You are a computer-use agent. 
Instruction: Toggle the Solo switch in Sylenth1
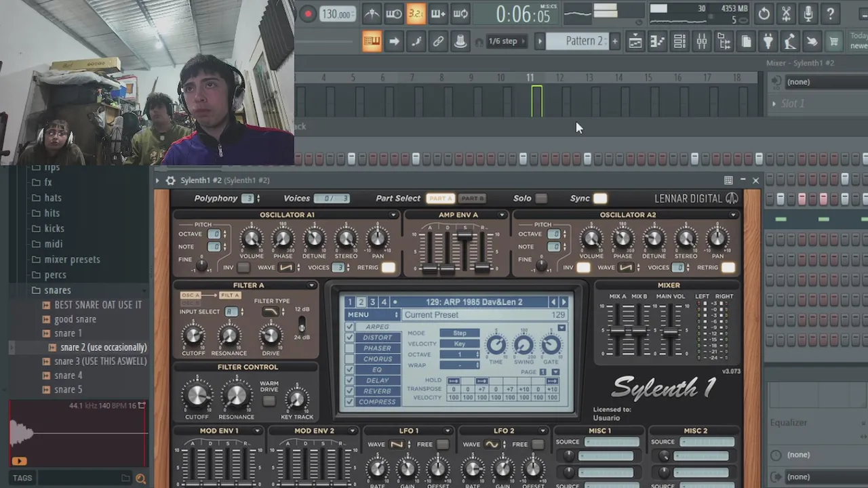(540, 199)
